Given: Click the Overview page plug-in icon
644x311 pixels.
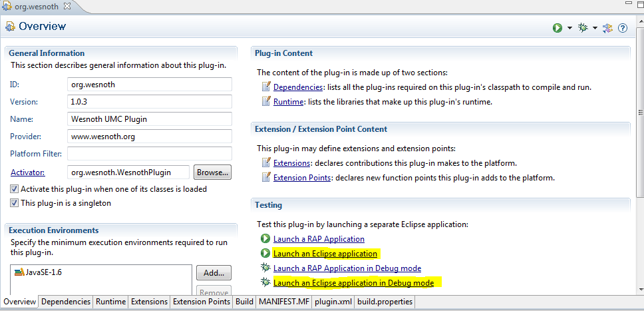Looking at the screenshot, I should pyautogui.click(x=9, y=27).
